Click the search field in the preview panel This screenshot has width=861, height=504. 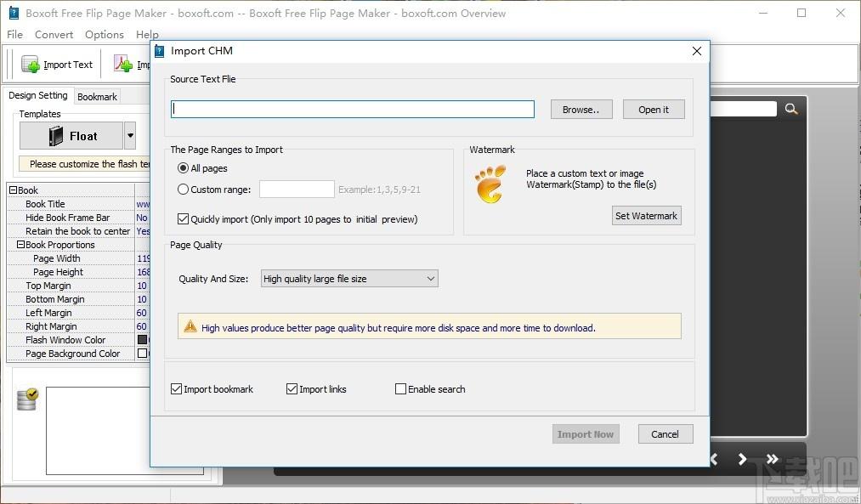(x=744, y=109)
